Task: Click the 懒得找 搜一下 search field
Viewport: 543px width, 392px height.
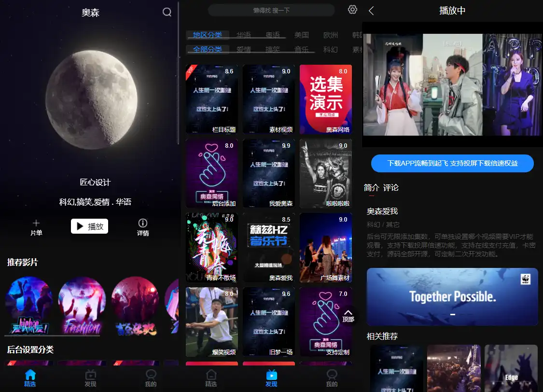Action: [271, 10]
